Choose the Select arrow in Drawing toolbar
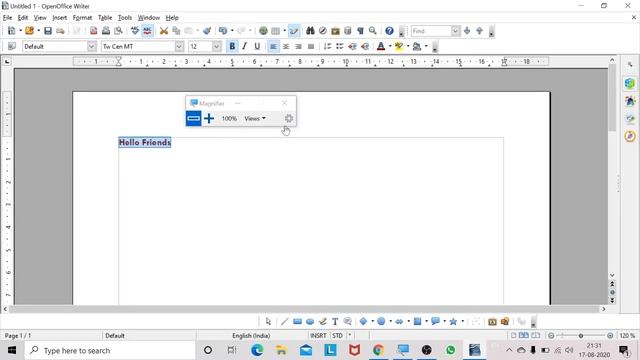The image size is (640, 360). (268, 322)
